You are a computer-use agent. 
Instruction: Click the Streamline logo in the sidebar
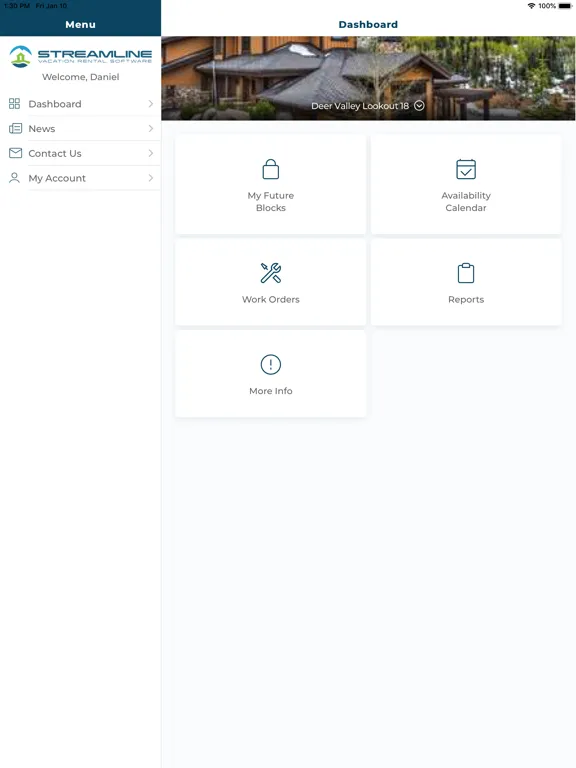click(x=80, y=56)
